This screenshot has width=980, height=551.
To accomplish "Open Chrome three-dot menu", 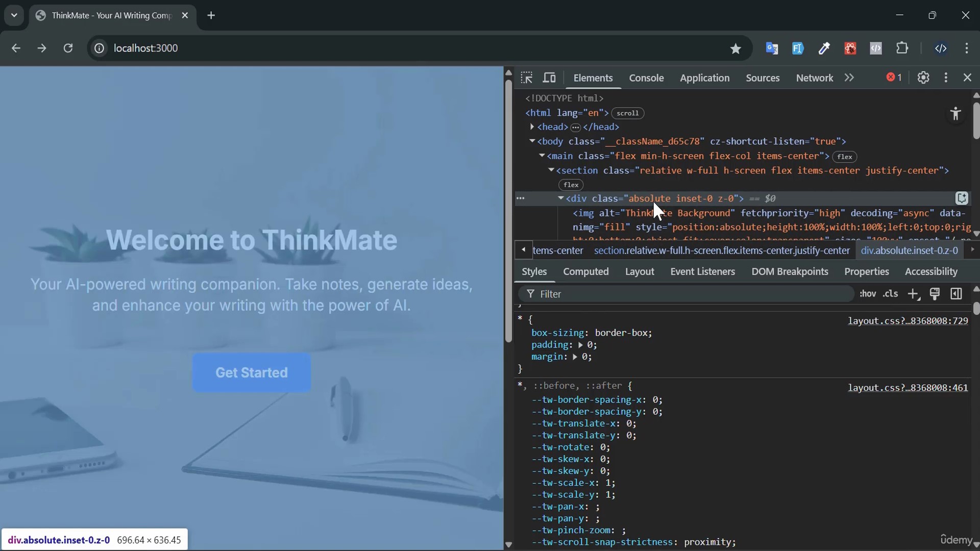I will pos(967,48).
